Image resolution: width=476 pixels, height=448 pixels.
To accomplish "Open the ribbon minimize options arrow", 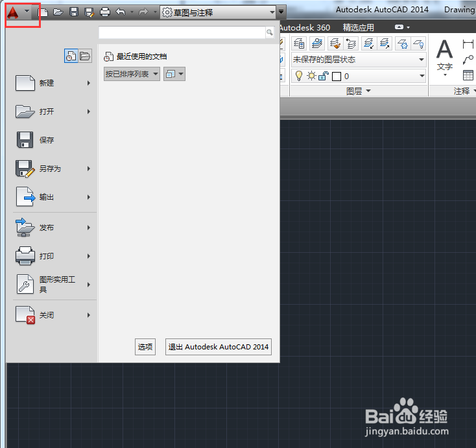I will (409, 28).
